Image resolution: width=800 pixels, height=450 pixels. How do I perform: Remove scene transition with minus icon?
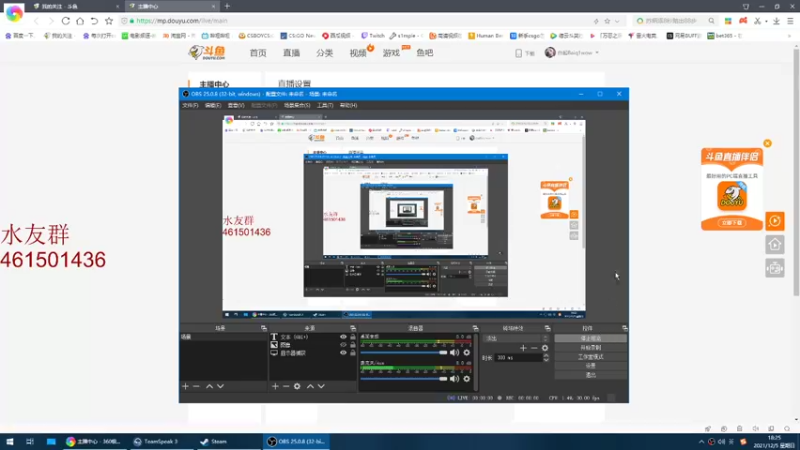[x=534, y=348]
